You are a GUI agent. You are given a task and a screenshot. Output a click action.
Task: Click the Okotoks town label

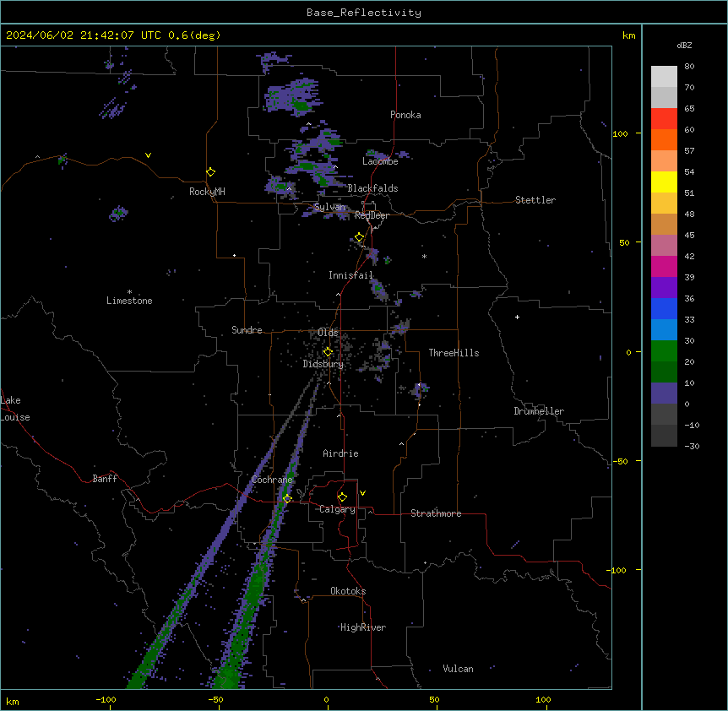pos(348,591)
